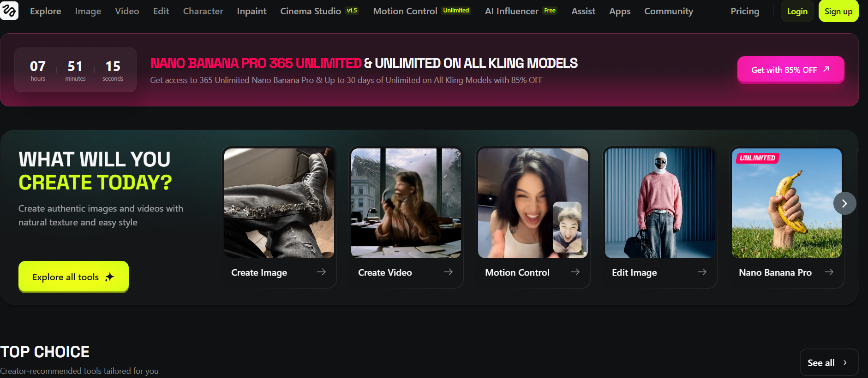The height and width of the screenshot is (378, 868).
Task: Click the Login button
Action: [797, 11]
